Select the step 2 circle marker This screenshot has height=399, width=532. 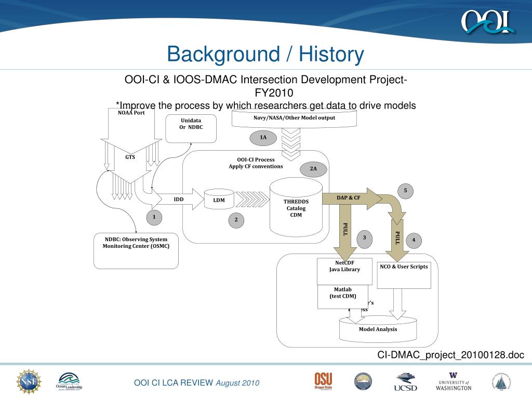click(236, 220)
